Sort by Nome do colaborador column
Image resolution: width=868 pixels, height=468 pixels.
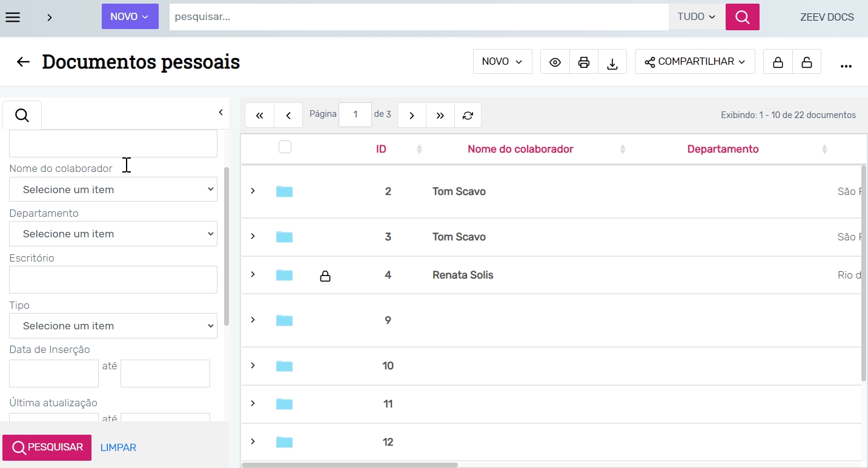tap(520, 149)
